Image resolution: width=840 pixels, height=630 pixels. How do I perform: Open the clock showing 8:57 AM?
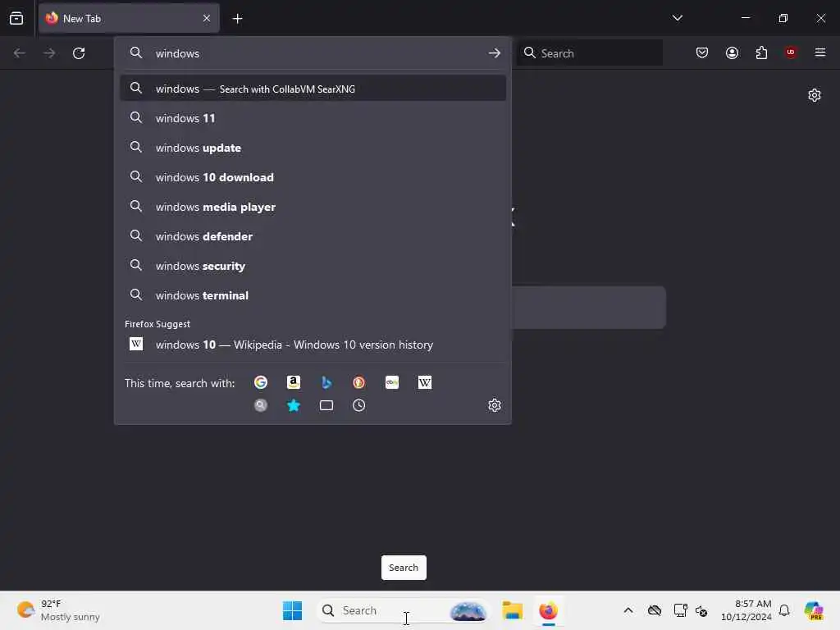(x=746, y=610)
